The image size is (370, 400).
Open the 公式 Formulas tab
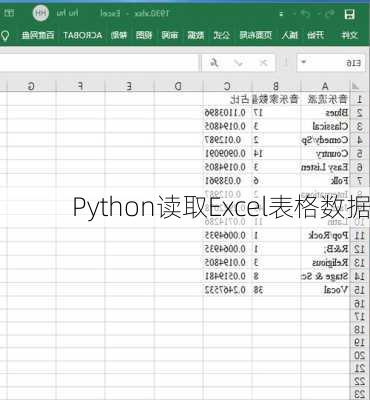222,35
